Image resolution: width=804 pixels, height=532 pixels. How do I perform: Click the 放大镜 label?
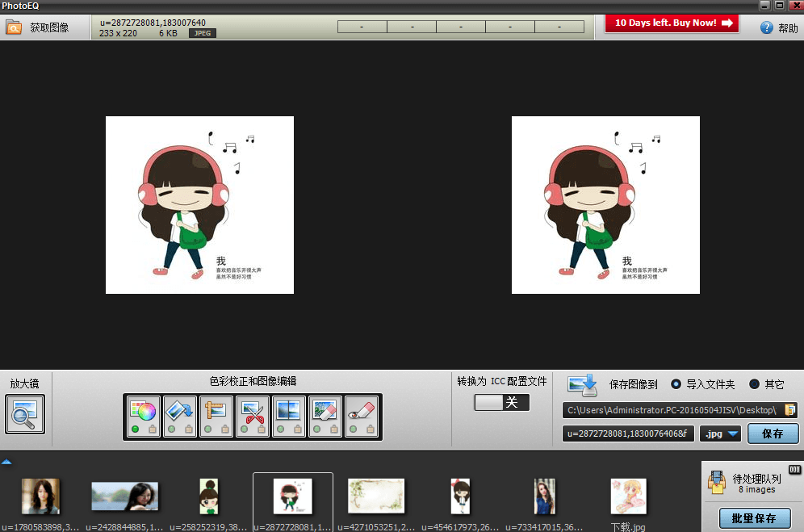coord(24,383)
